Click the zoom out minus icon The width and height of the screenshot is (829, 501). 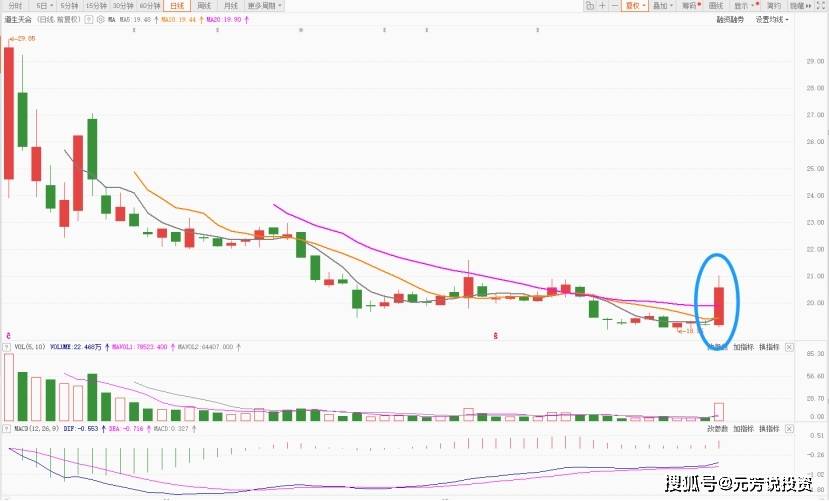[x=614, y=6]
